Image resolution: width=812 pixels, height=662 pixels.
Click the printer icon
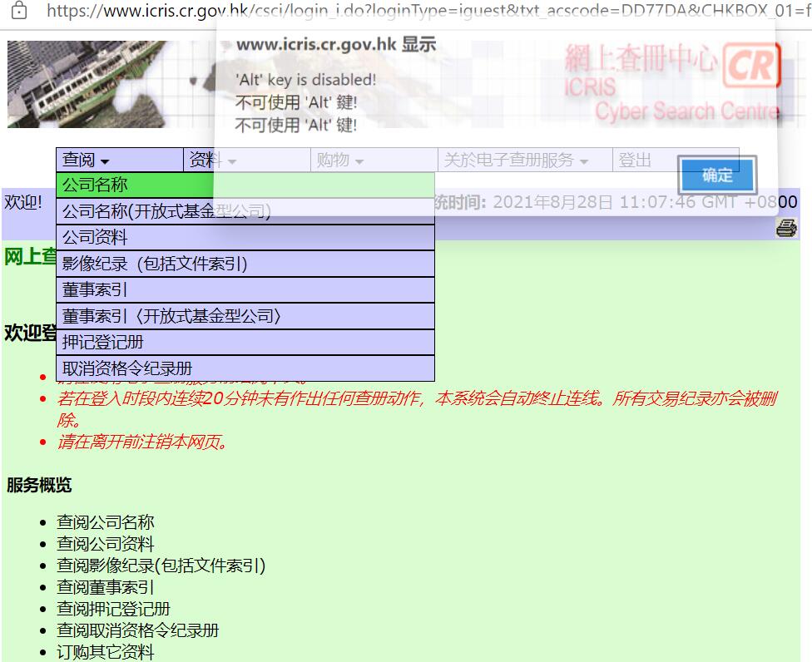pos(785,228)
